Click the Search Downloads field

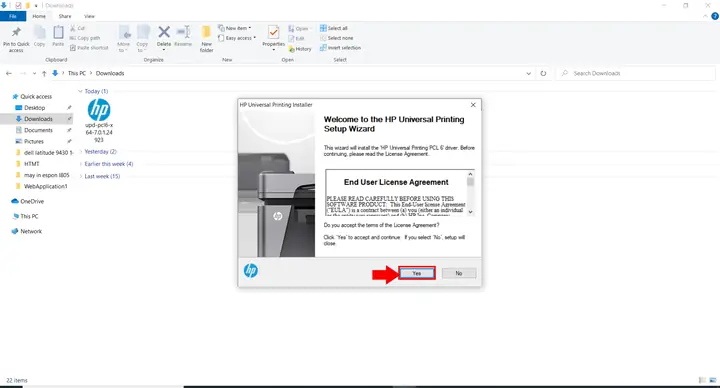[x=636, y=73]
